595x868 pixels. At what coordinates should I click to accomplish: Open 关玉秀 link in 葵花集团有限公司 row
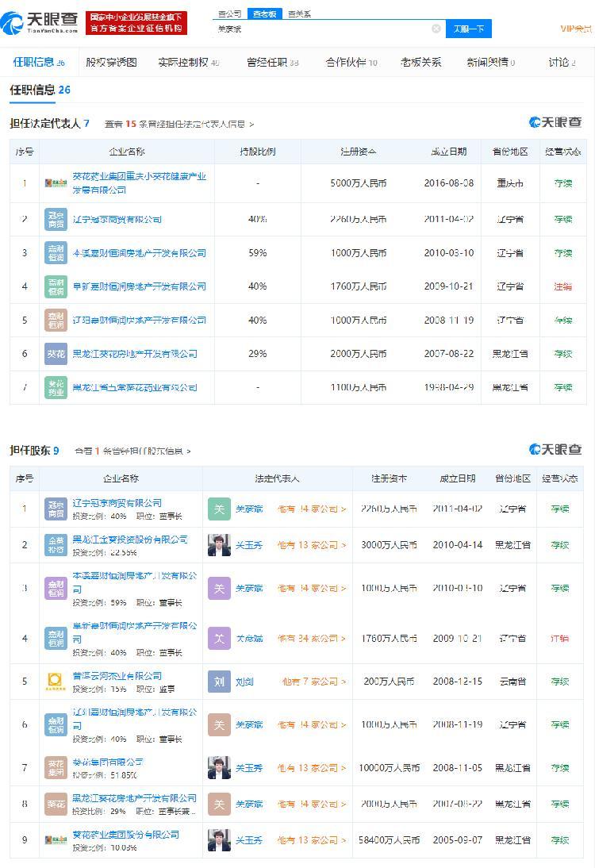(x=249, y=768)
